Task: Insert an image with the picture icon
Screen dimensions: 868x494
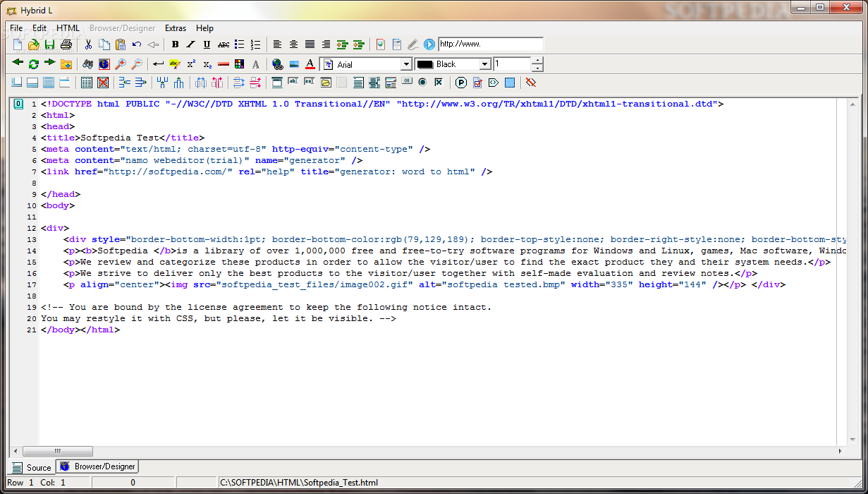Action: tap(294, 64)
